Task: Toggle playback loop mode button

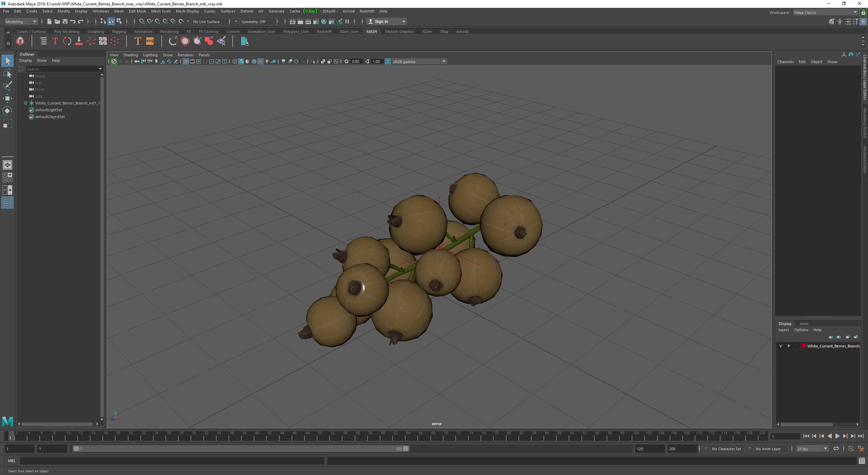Action: click(836, 449)
